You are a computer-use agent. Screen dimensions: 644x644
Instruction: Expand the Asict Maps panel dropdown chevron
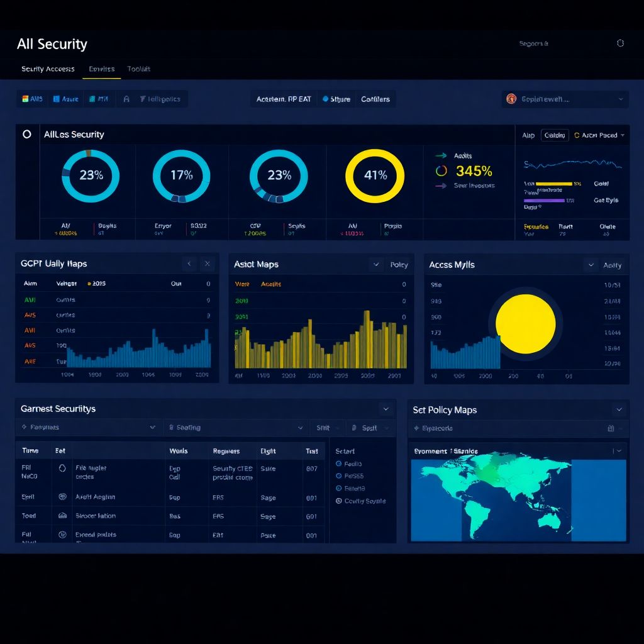376,265
